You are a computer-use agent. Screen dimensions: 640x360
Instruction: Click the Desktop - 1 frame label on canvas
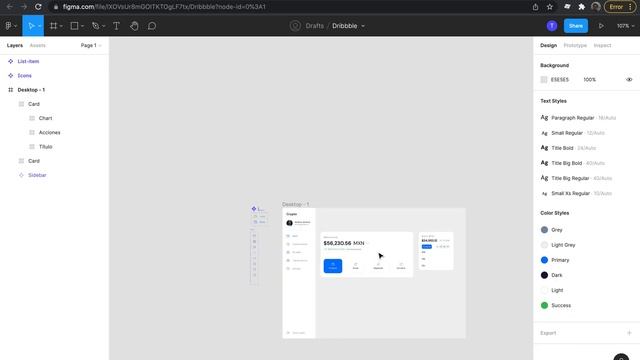[x=296, y=204]
